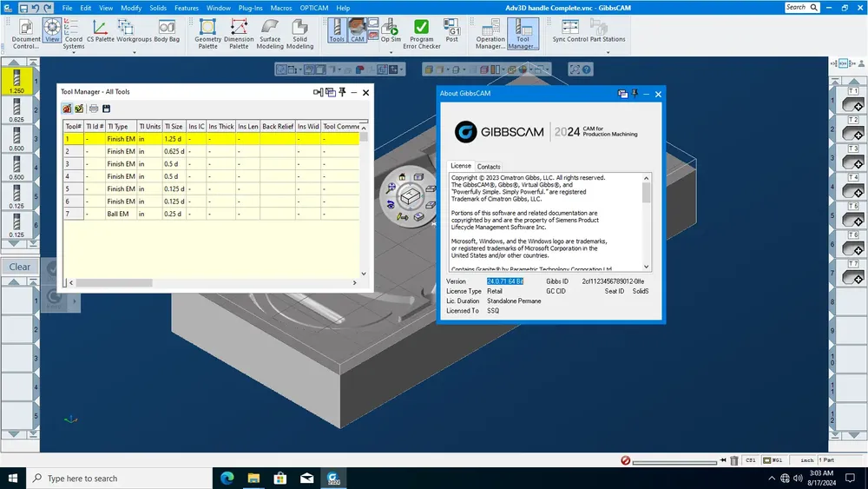Run the Program Error Checker
Viewport: 868px width, 489px height.
421,33
